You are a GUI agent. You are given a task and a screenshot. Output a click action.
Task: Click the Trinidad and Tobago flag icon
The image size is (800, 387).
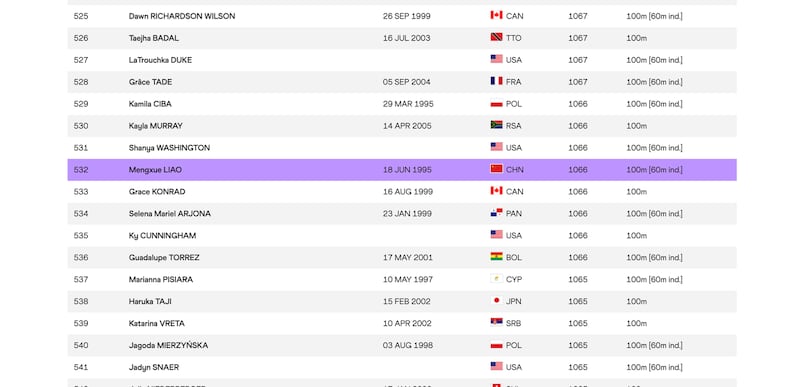point(496,37)
